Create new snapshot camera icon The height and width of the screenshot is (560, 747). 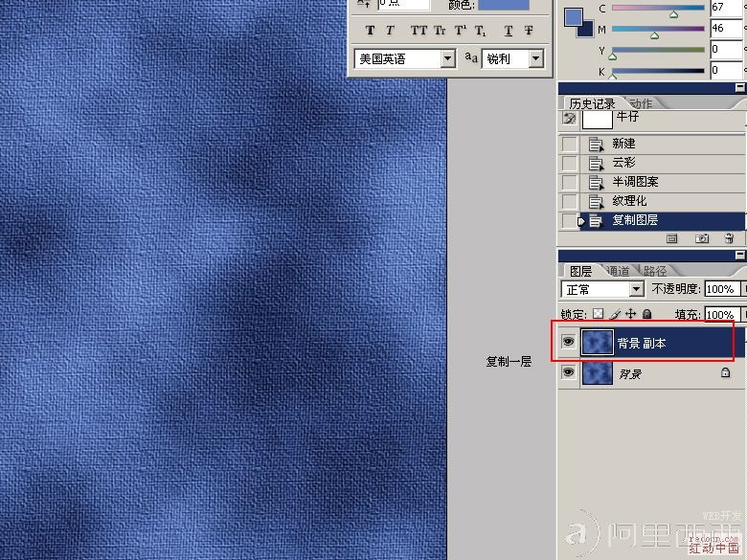click(x=702, y=238)
